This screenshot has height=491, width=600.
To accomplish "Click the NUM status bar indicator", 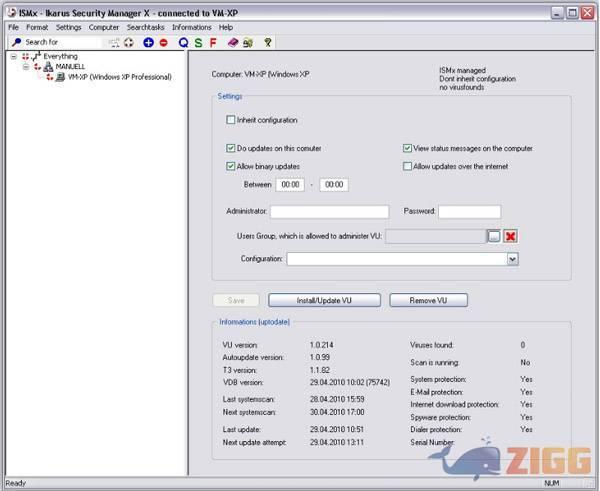I will point(551,483).
